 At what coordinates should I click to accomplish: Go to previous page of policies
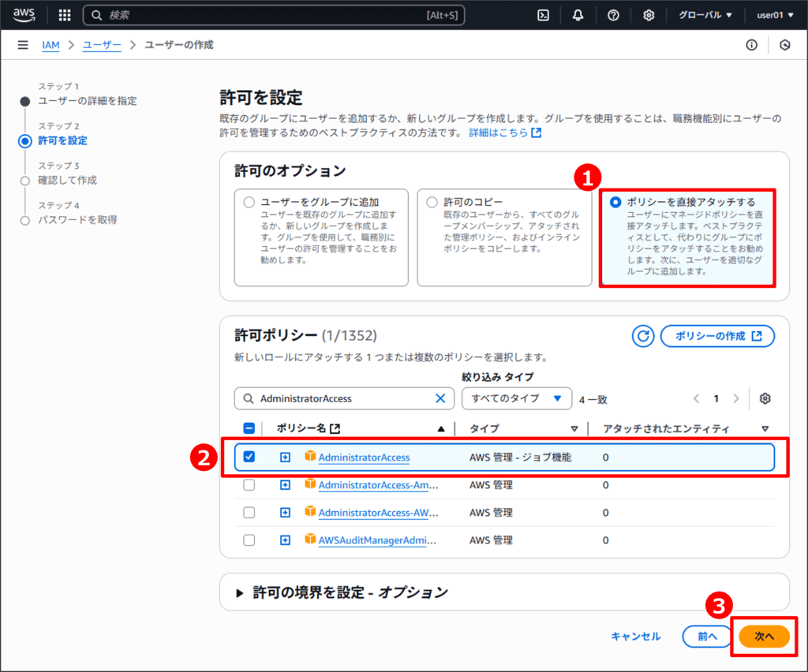(696, 398)
